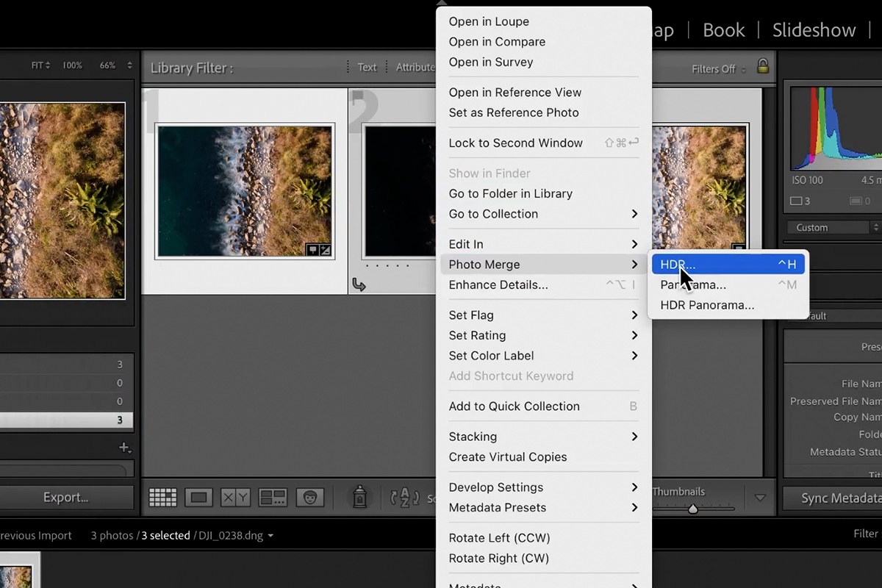882x588 pixels.
Task: Click the badge icons on first thumbnail
Action: pos(319,250)
